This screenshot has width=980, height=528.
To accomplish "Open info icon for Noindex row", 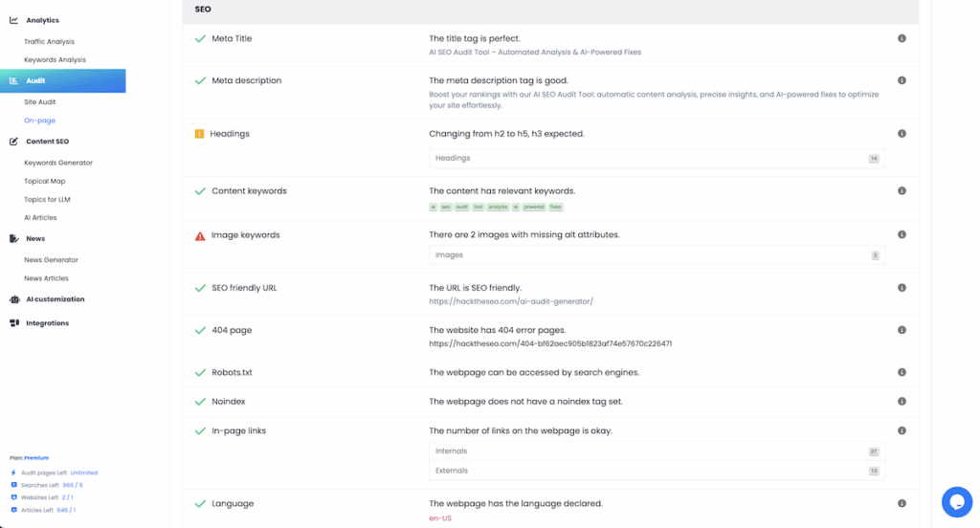I will pos(902,402).
